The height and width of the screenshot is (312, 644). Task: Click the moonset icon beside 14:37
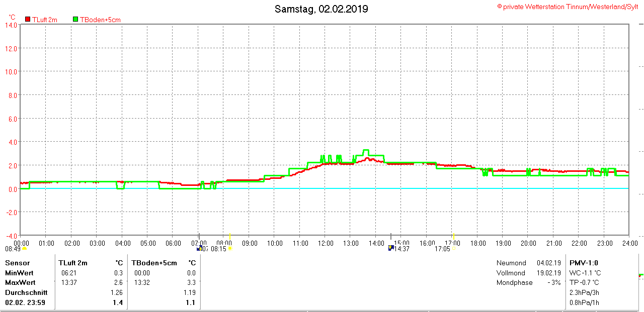tap(391, 248)
